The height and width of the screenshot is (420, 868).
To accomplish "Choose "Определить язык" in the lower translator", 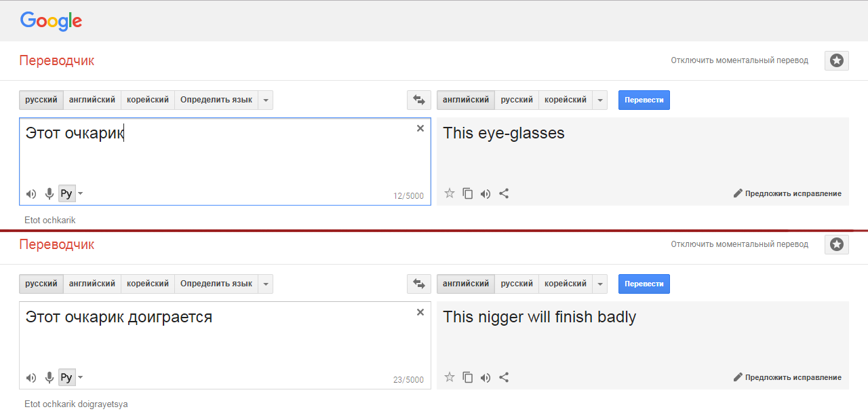I will click(x=216, y=284).
